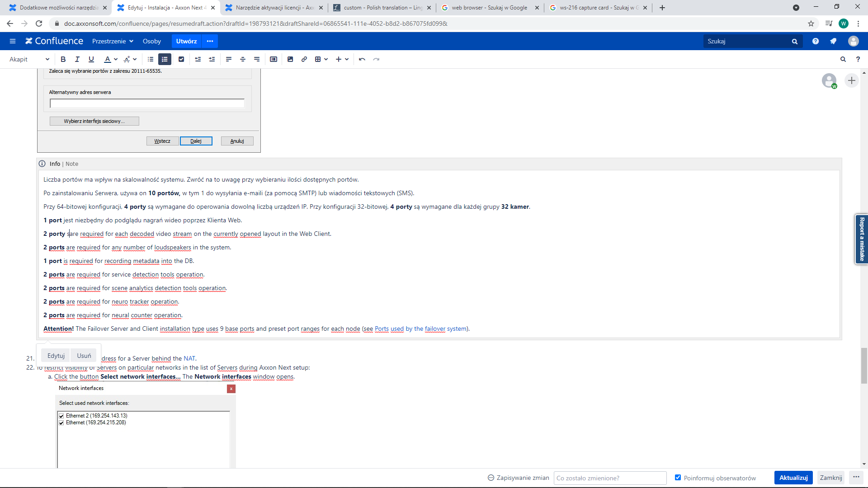
Task: Click the bullet list icon
Action: coord(151,59)
